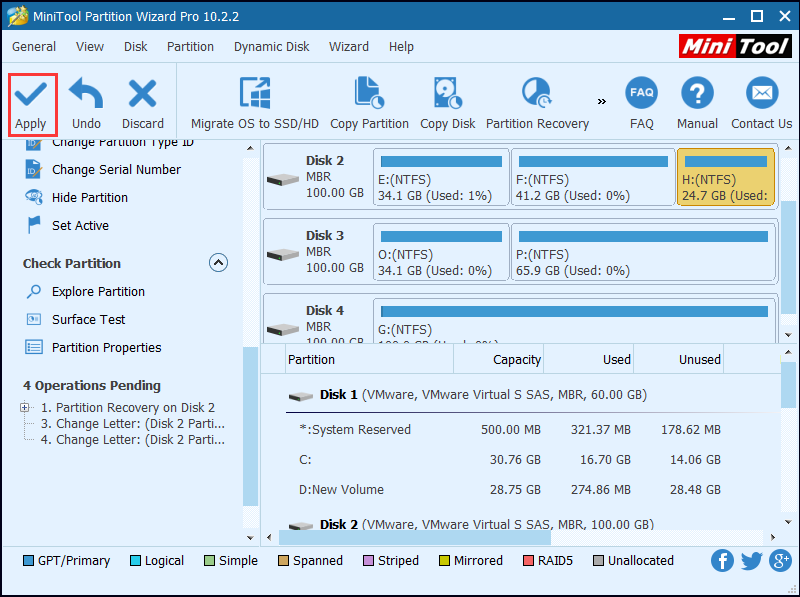Image resolution: width=800 pixels, height=597 pixels.
Task: Open the Wizard menu
Action: point(348,46)
